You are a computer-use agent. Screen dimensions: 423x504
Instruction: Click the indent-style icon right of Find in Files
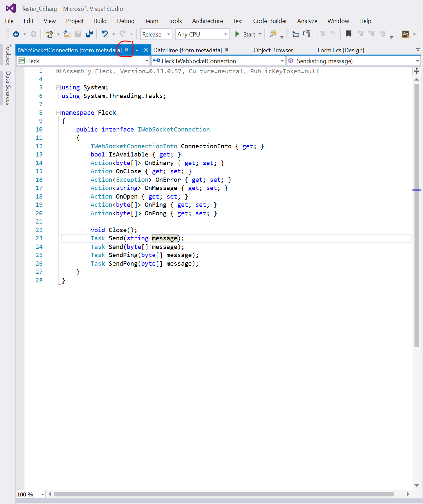pos(296,34)
